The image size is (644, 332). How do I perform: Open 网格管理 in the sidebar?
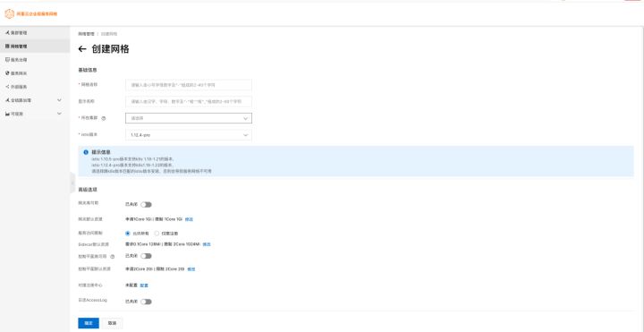pyautogui.click(x=35, y=46)
